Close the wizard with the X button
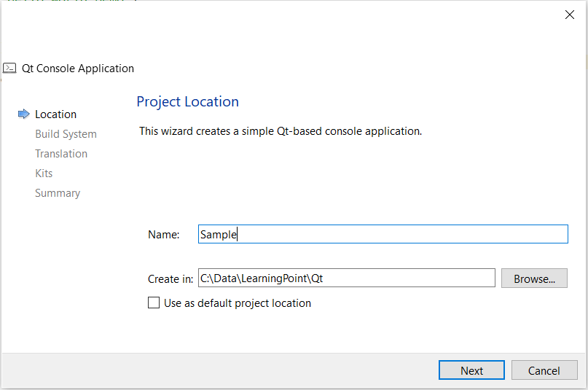 (x=570, y=15)
